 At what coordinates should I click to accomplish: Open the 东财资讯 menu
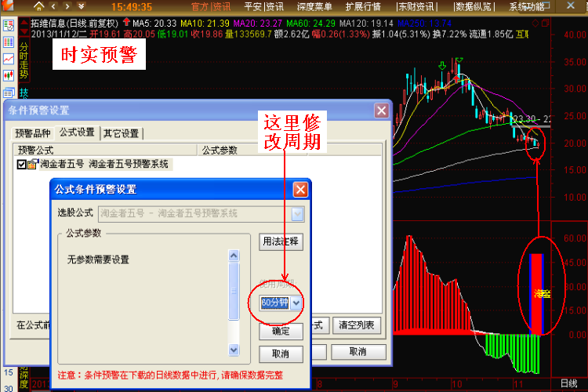point(415,6)
